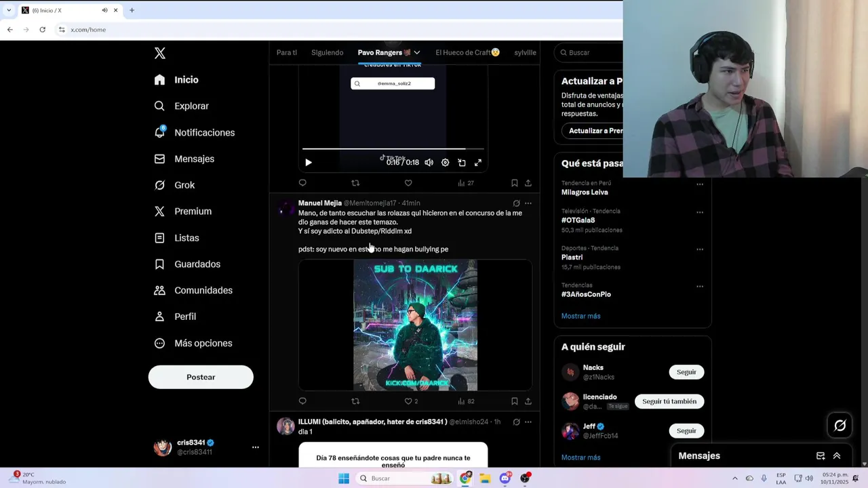Screen dimensions: 868x488
Task: Click Seguir tú también for licenciado
Action: pyautogui.click(x=669, y=401)
